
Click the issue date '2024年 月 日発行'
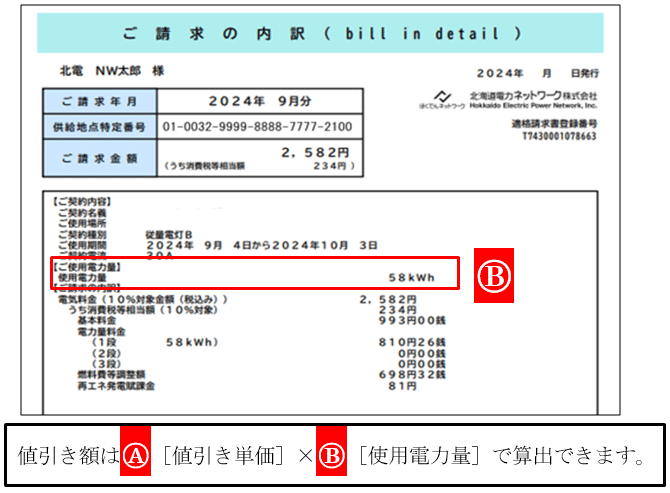coord(538,73)
